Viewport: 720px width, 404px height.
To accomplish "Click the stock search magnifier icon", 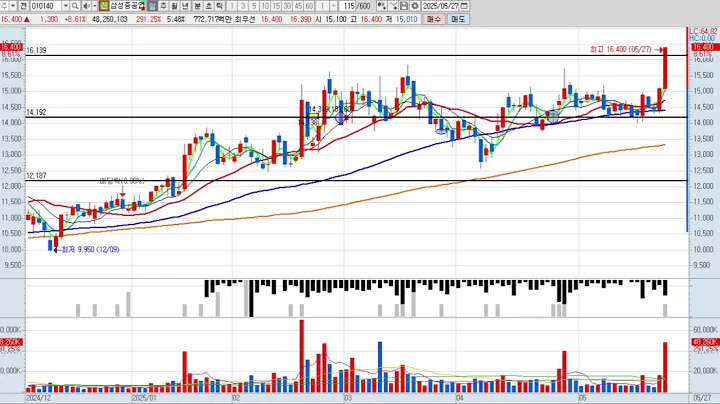I will (x=75, y=6).
